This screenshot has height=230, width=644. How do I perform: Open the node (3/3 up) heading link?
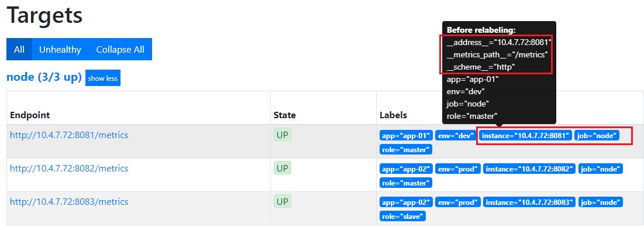coord(44,77)
